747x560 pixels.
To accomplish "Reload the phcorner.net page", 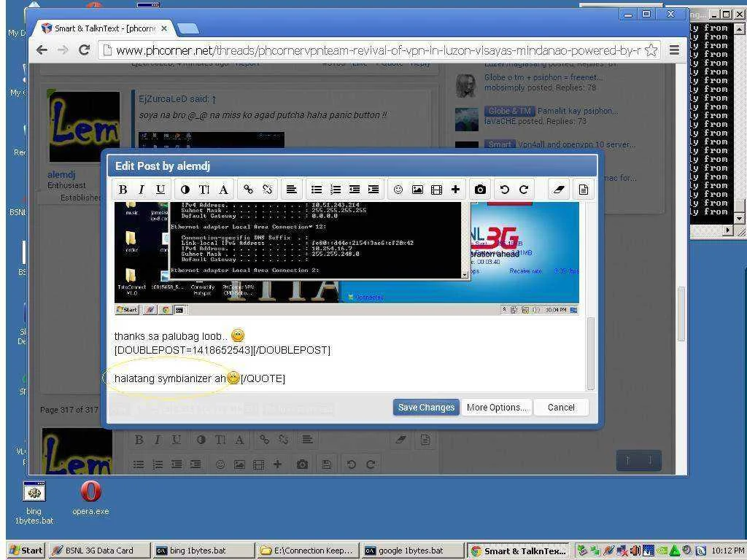I will [x=84, y=50].
